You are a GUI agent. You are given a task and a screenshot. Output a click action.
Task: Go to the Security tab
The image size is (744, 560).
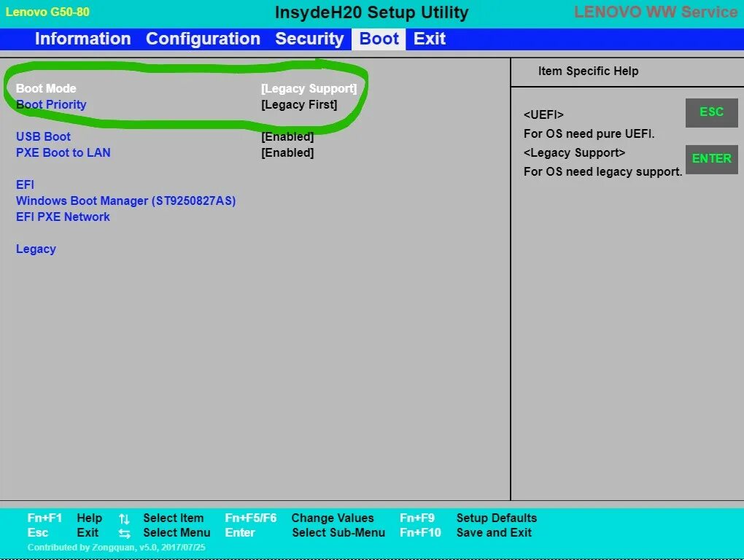tap(309, 39)
